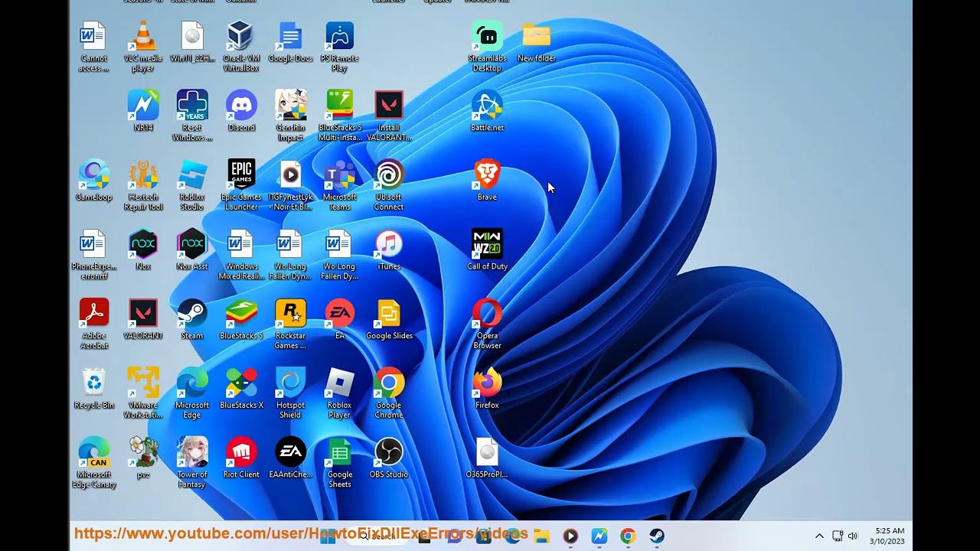Select the O365ProPl file icon

pos(487,458)
